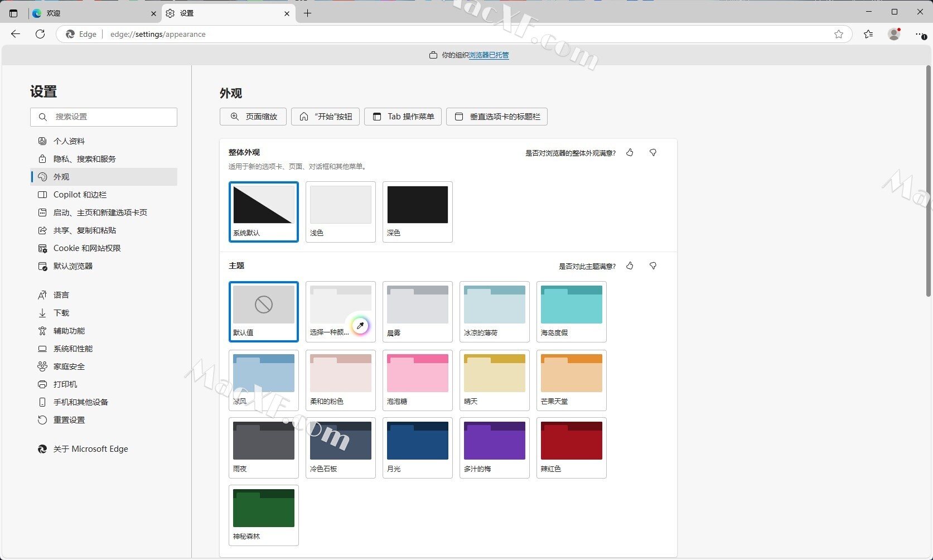The image size is (933, 560).
Task: Go to 个人资料 settings
Action: click(104, 141)
